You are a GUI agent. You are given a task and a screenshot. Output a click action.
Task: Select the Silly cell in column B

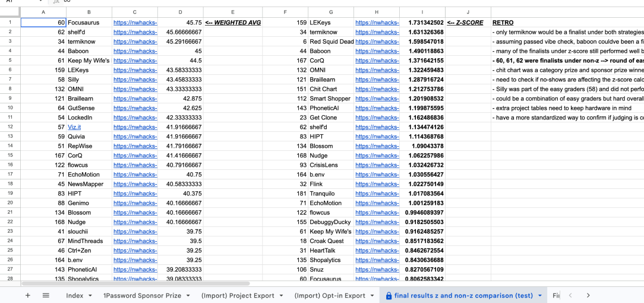(x=89, y=80)
